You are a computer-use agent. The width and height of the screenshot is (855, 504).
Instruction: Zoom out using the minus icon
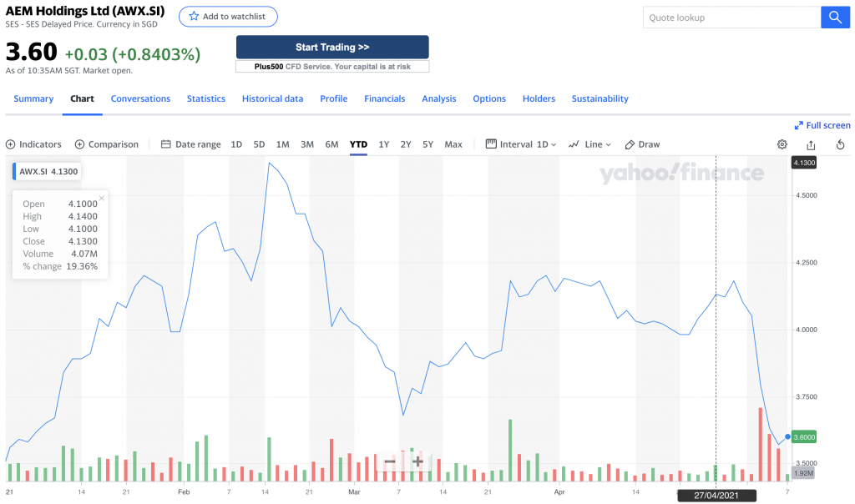[x=390, y=461]
